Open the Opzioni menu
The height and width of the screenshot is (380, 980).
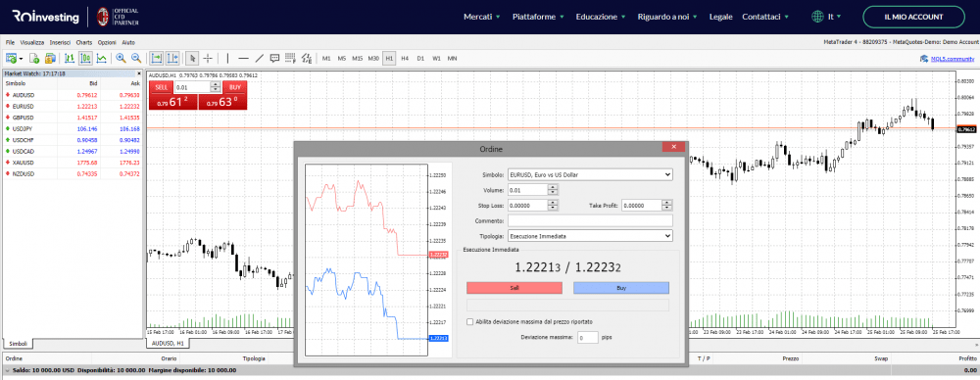pos(108,42)
